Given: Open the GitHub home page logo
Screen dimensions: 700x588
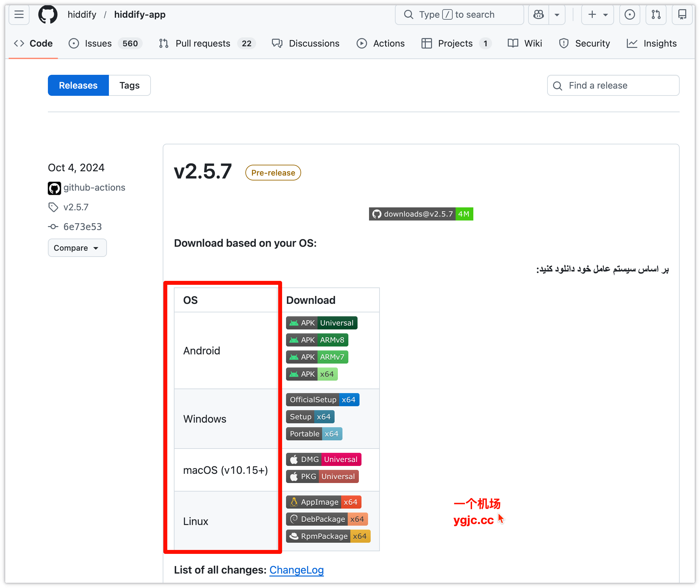Looking at the screenshot, I should (47, 14).
